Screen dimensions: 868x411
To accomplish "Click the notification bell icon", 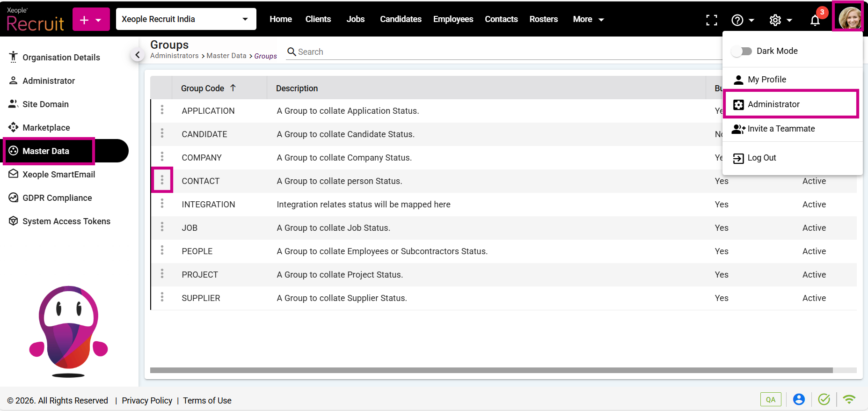I will tap(815, 20).
